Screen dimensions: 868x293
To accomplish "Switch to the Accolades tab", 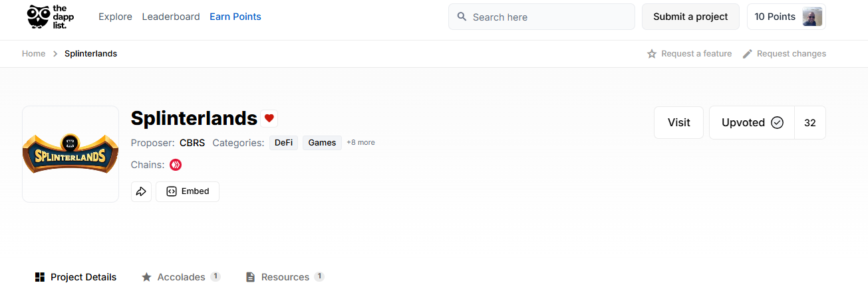I will point(181,277).
